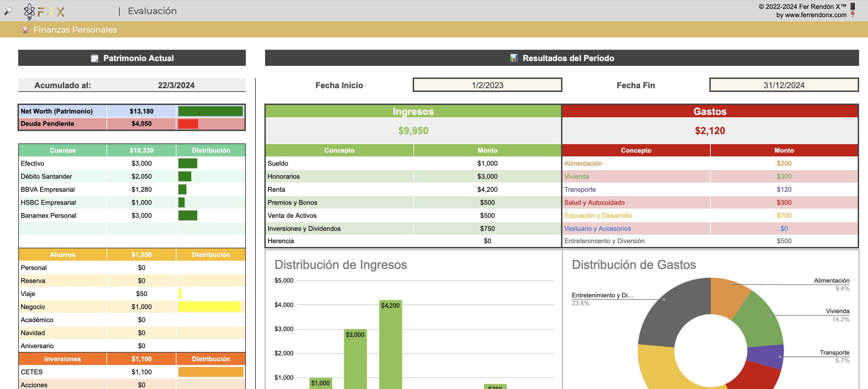The height and width of the screenshot is (389, 868).
Task: Click the magnifying glass search icon
Action: pyautogui.click(x=8, y=11)
